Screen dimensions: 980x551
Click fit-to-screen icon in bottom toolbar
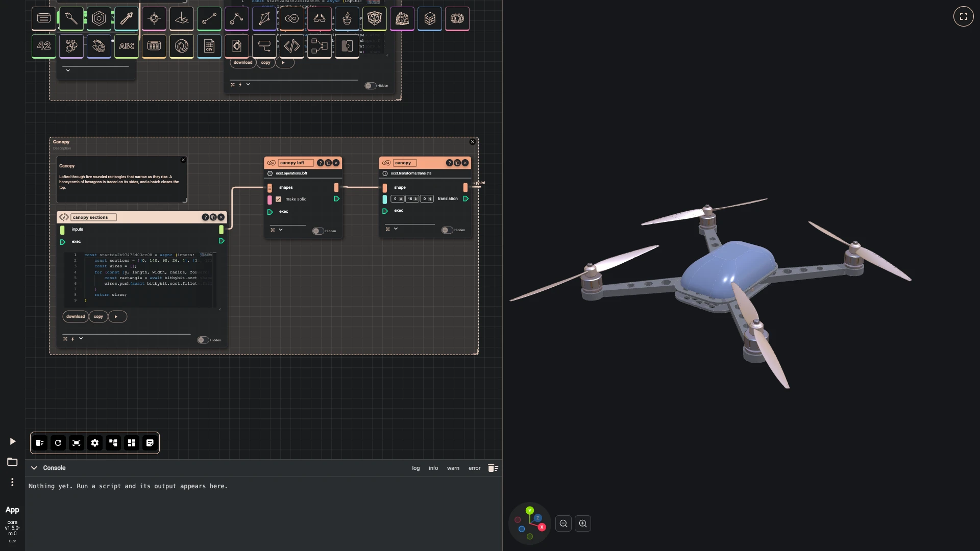click(x=77, y=443)
